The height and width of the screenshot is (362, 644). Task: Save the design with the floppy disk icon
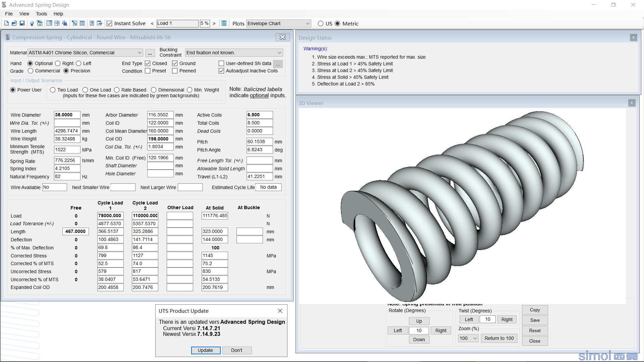(22, 23)
